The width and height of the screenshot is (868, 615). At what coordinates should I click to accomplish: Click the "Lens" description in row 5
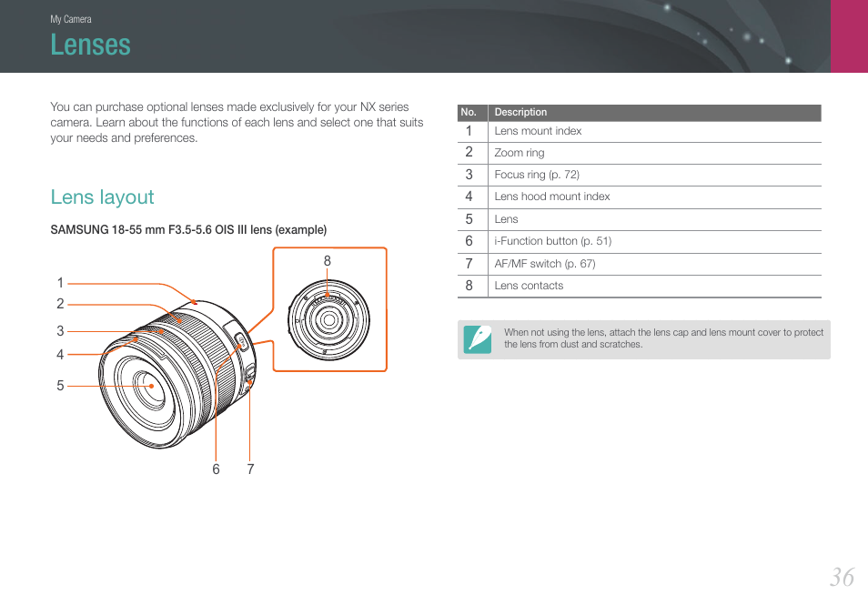(506, 219)
